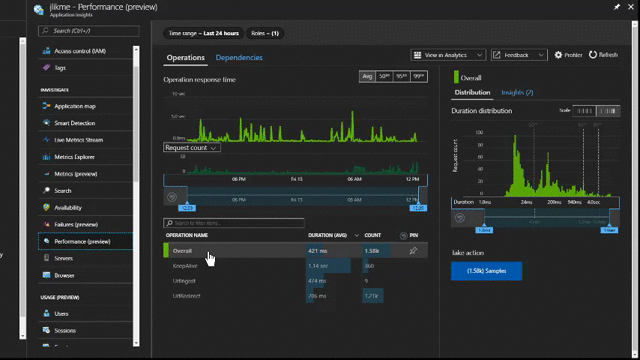The image size is (640, 360).
Task: Reset the duration range selection
Action: pyautogui.click(x=460, y=218)
